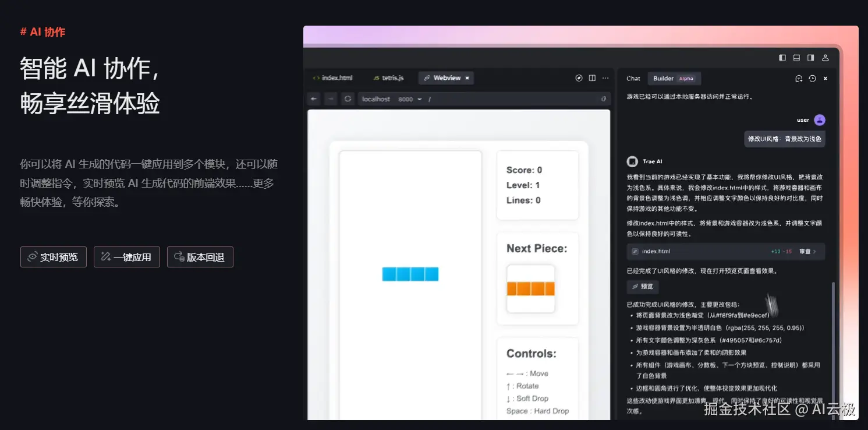Image resolution: width=868 pixels, height=430 pixels.
Task: Click the icon at address bar end
Action: tap(603, 99)
